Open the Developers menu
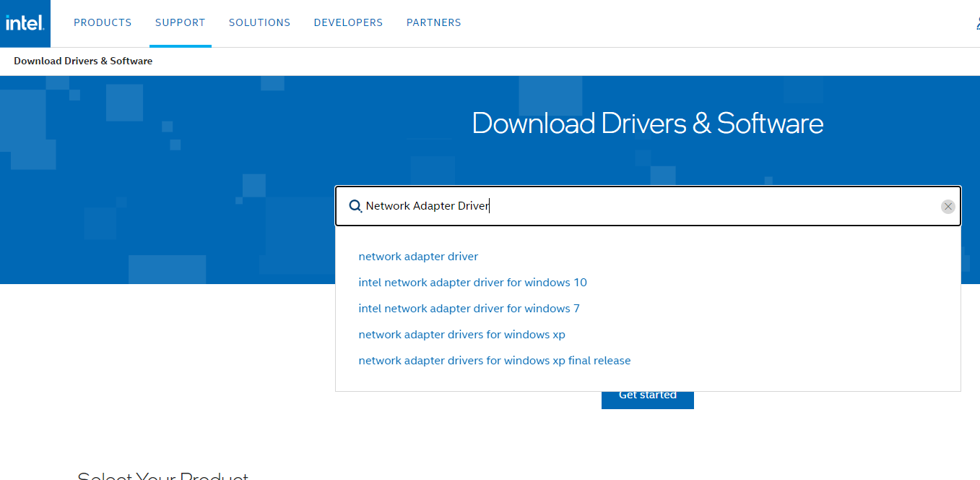 348,22
